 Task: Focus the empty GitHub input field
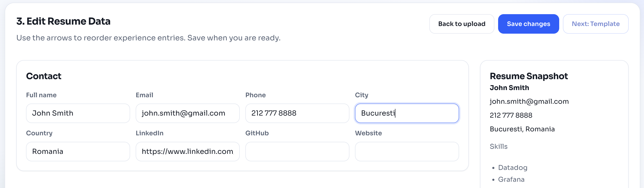coord(297,152)
